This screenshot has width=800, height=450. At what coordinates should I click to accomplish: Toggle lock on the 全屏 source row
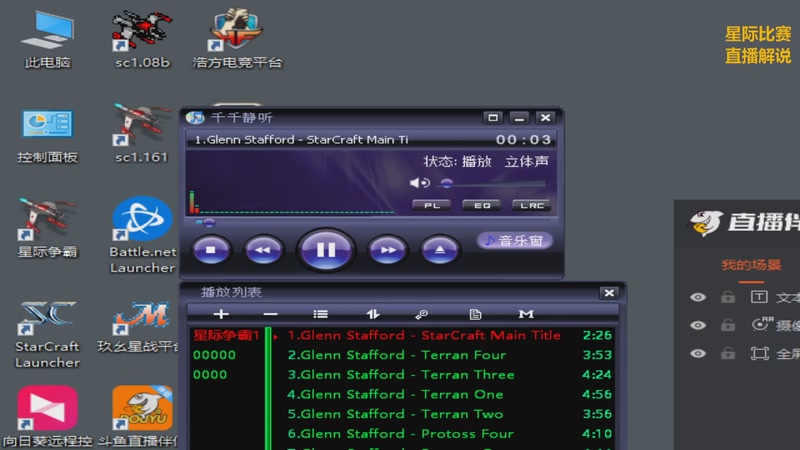[728, 353]
